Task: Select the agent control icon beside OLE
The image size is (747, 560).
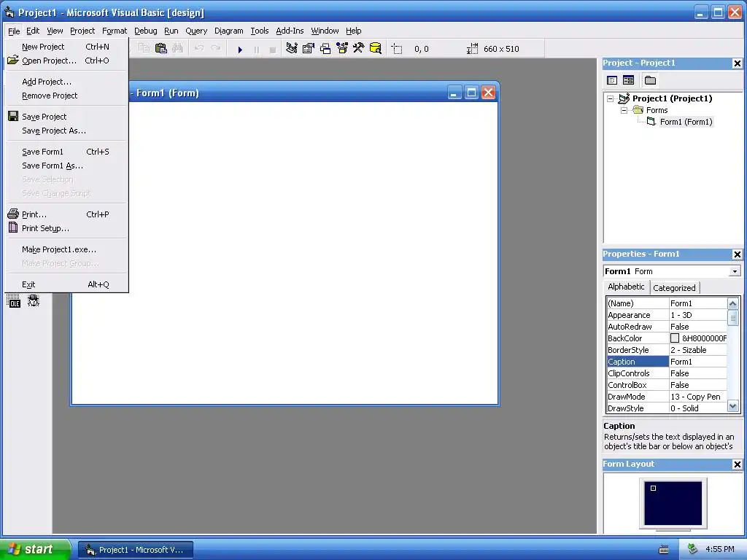Action: pyautogui.click(x=34, y=301)
